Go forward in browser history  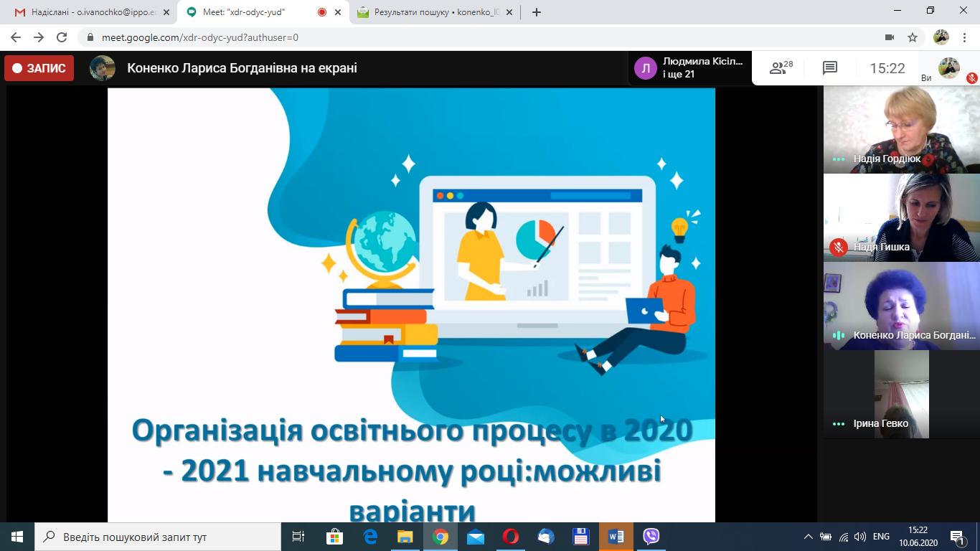pyautogui.click(x=39, y=37)
